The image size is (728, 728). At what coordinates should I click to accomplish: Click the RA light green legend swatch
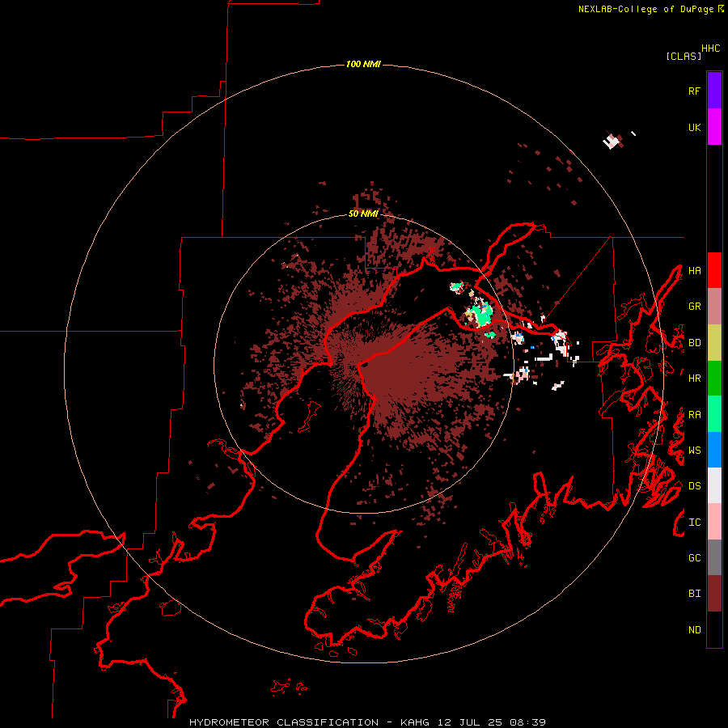[x=714, y=414]
